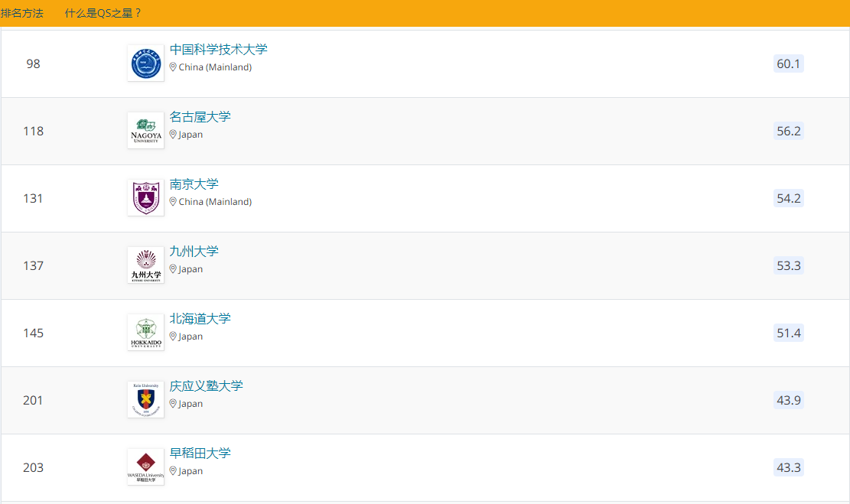850x504 pixels.
Task: Open the 庆应义塾大学 link
Action: (x=206, y=385)
